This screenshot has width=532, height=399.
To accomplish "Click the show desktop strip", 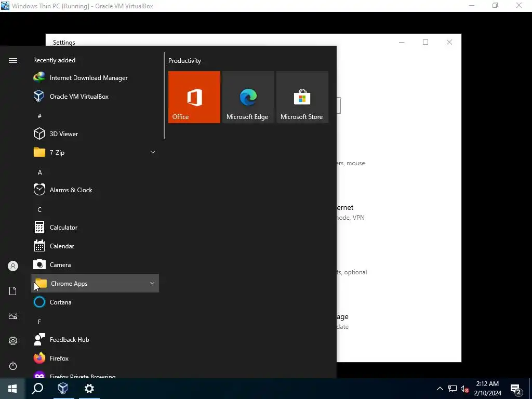I will pyautogui.click(x=530, y=389).
